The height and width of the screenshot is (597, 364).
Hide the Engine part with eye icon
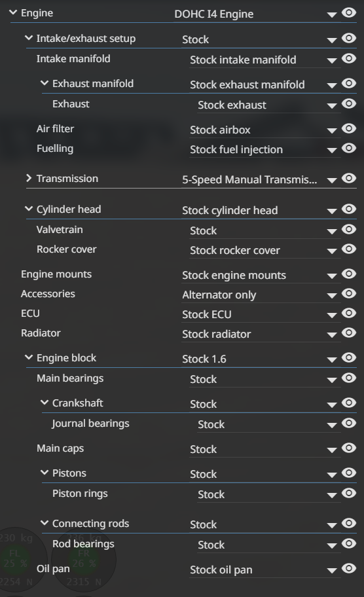[349, 12]
